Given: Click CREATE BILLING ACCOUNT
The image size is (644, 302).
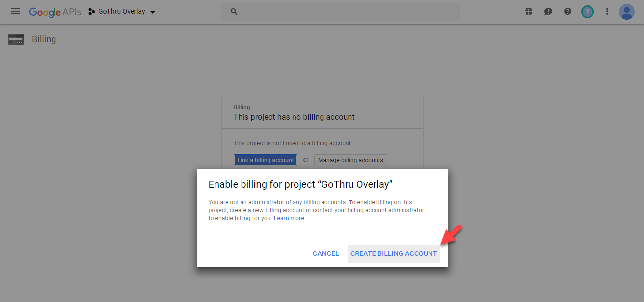Looking at the screenshot, I should click(393, 253).
